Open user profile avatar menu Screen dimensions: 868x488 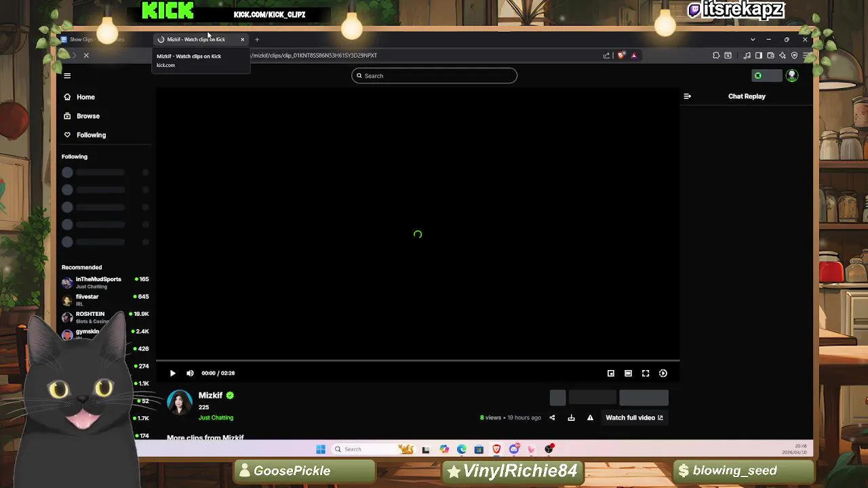[791, 76]
